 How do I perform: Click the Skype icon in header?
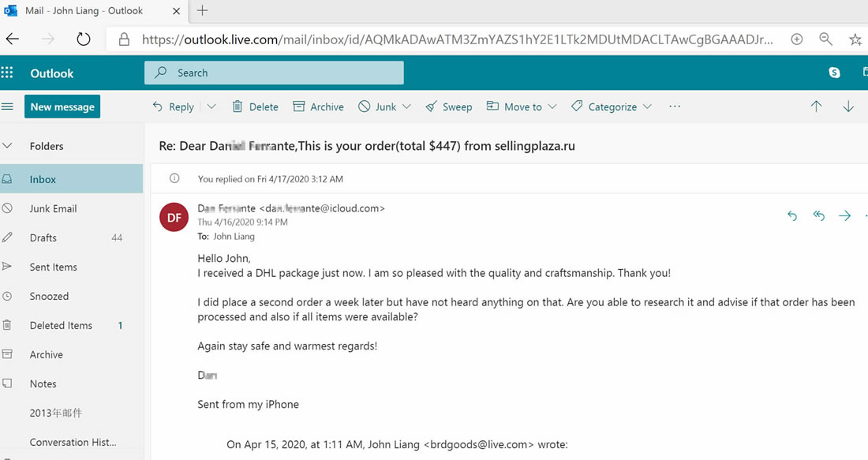pos(834,73)
